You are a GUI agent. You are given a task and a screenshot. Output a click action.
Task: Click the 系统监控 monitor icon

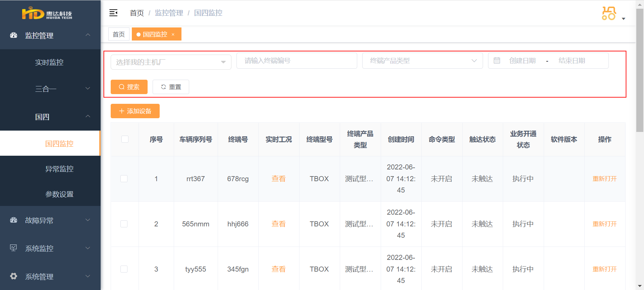tap(13, 248)
